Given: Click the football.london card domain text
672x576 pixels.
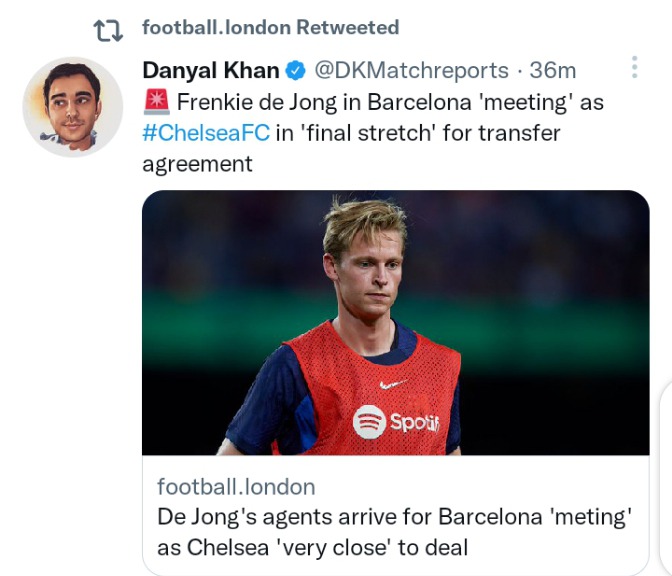Looking at the screenshot, I should 236,487.
